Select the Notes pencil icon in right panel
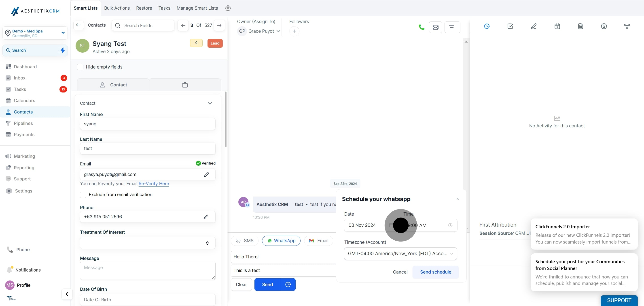The width and height of the screenshot is (644, 306). 534,26
